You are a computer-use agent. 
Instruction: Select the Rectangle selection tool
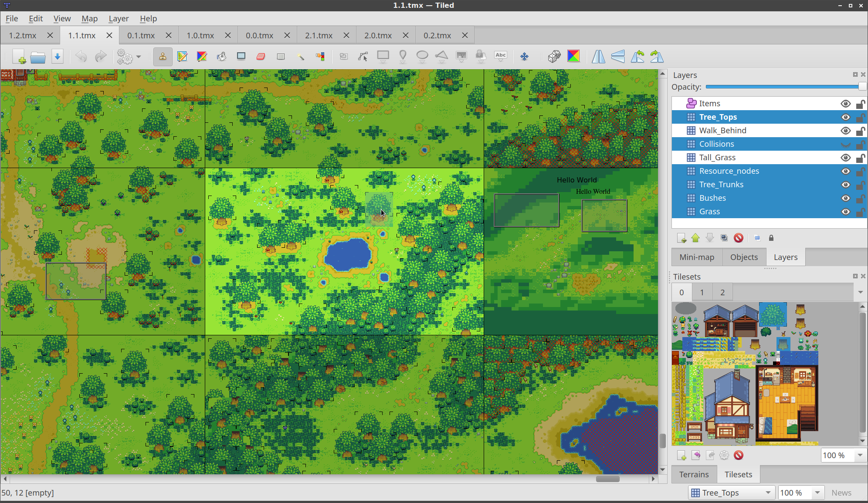(280, 56)
